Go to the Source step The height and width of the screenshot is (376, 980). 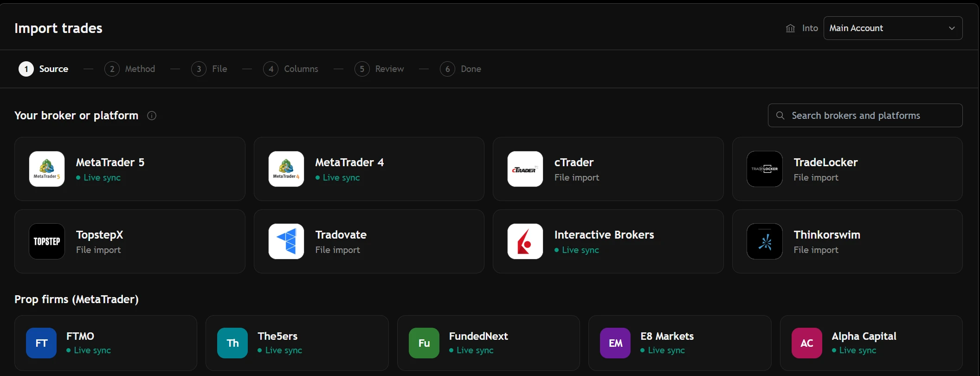(x=44, y=69)
